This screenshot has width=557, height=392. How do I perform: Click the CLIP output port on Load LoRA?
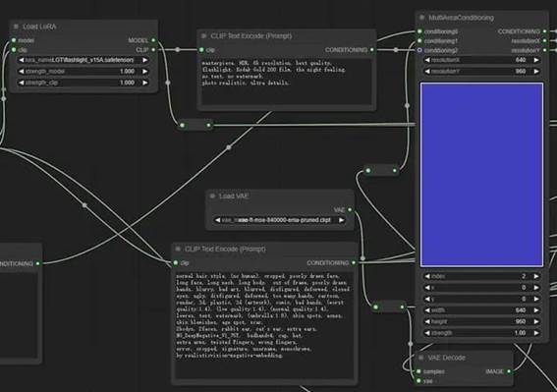tap(153, 50)
